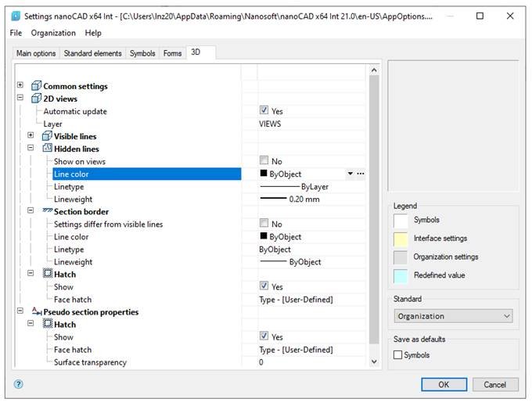Click the black swatch of Hidden lines color
Image resolution: width=532 pixels, height=406 pixels.
point(264,173)
